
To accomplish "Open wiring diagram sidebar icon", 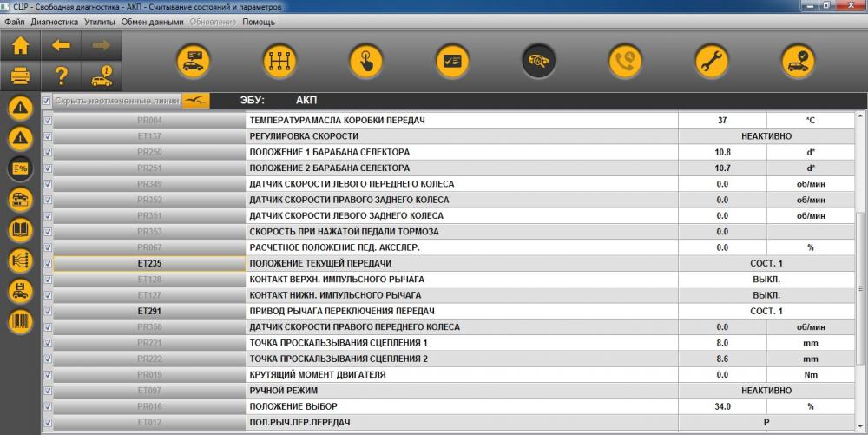I will click(x=21, y=260).
